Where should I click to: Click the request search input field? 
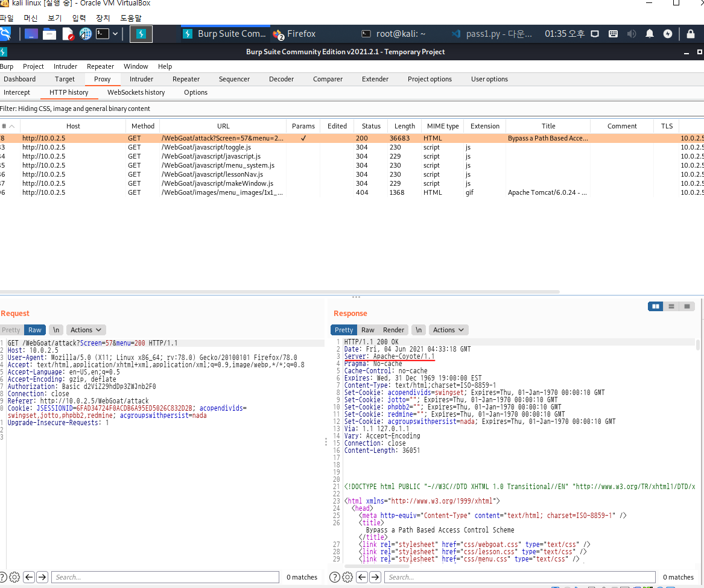[x=165, y=577]
